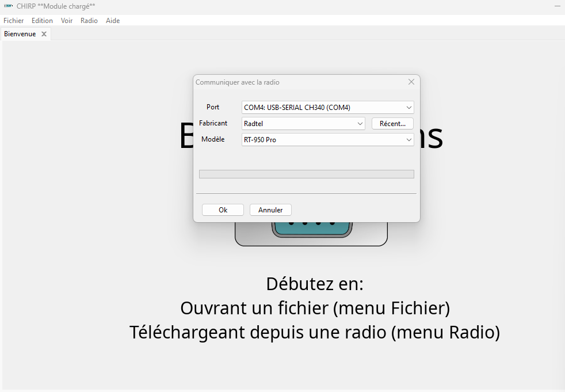Image resolution: width=565 pixels, height=392 pixels.
Task: Open the Radio menu
Action: pyautogui.click(x=89, y=21)
